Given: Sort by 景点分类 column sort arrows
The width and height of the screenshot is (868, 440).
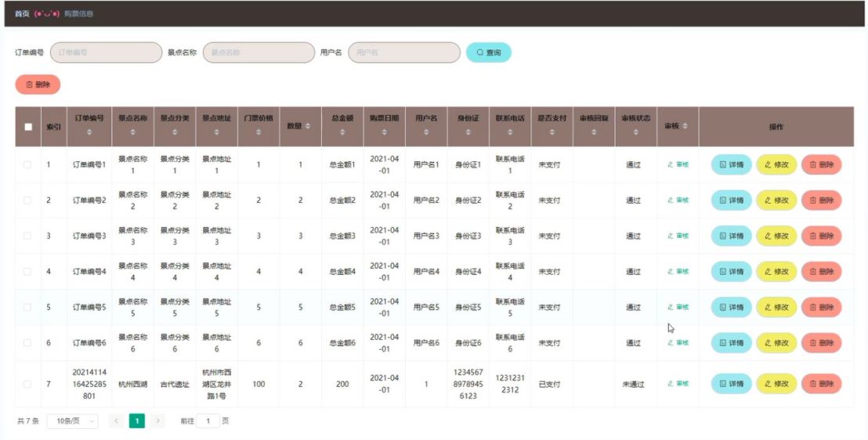Looking at the screenshot, I should [175, 132].
